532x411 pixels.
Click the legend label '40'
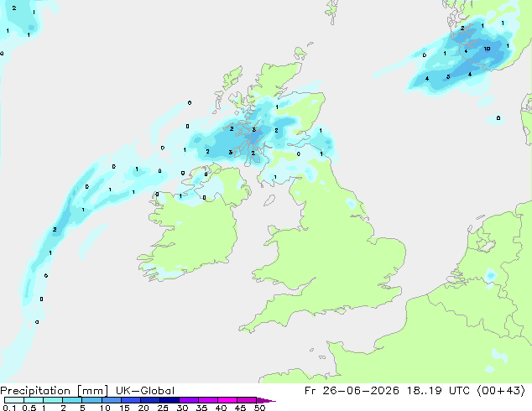221,408
